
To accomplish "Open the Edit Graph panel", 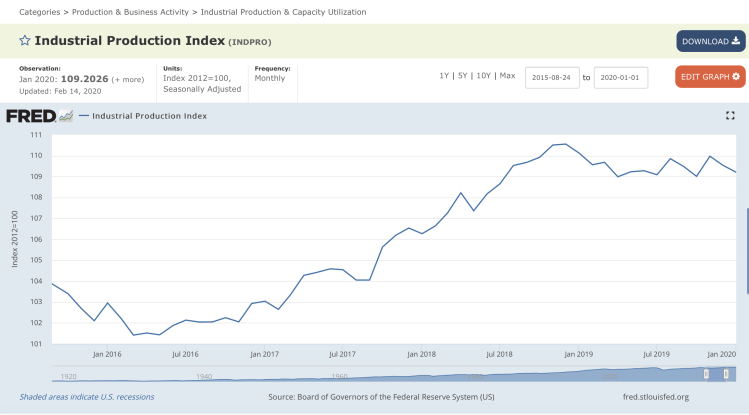I will (x=710, y=76).
